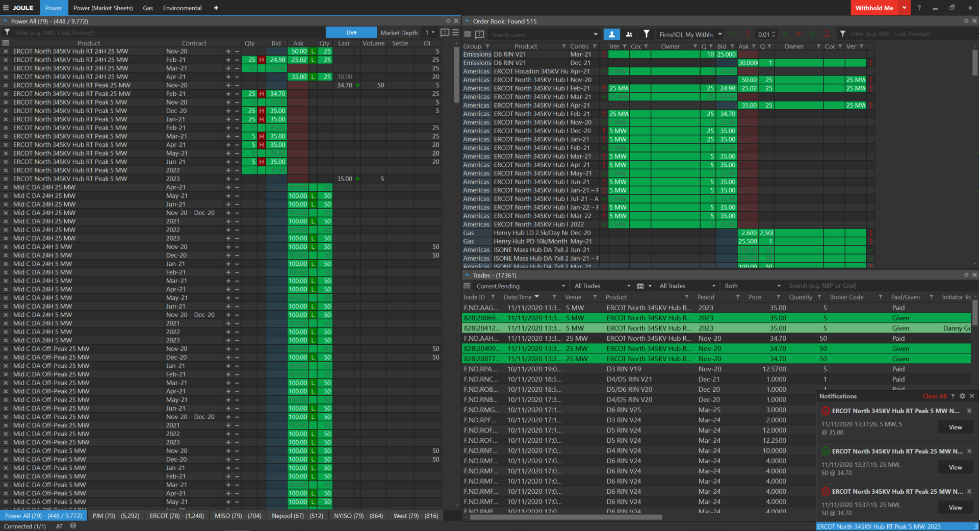Screen dimensions: 980x531
Task: Expand the Search users dropdown
Action: tap(596, 34)
